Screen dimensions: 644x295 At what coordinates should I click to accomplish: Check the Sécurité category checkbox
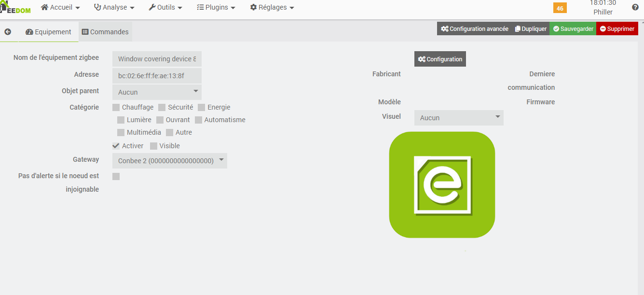[162, 107]
